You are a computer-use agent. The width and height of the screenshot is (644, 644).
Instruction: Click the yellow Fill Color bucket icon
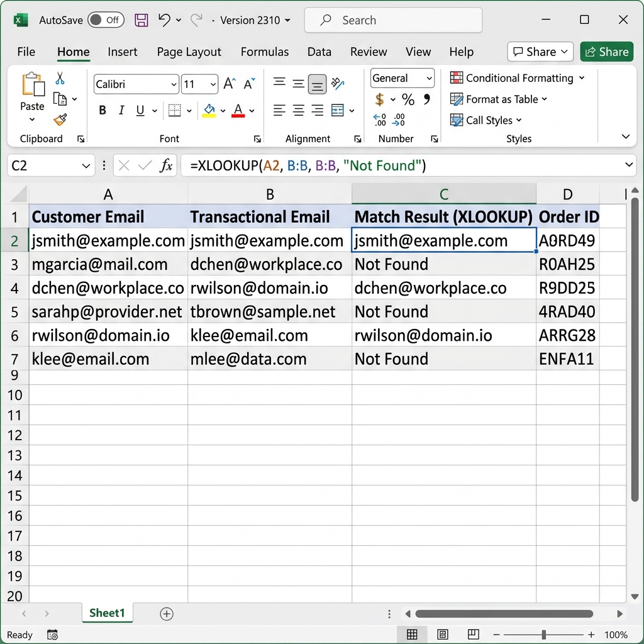point(209,110)
